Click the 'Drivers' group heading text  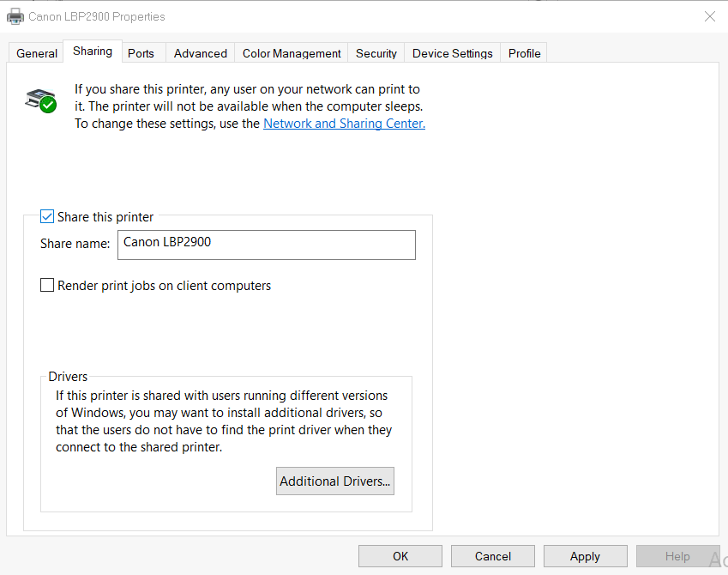[68, 377]
